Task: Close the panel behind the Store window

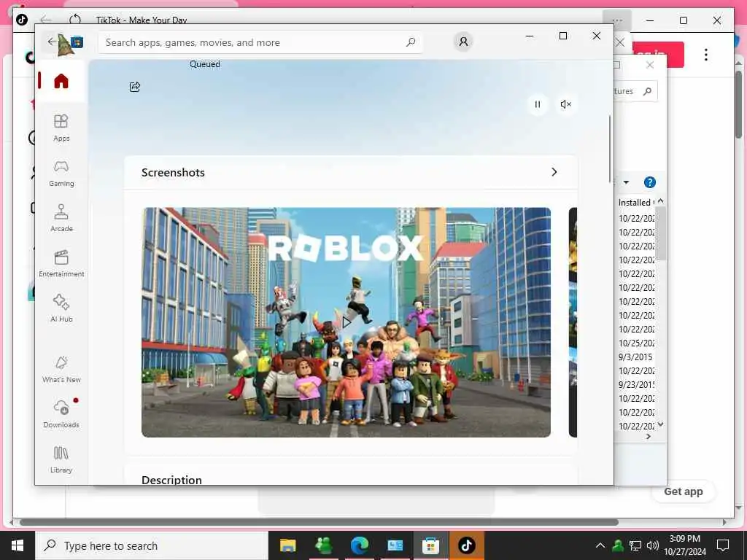Action: [650, 65]
